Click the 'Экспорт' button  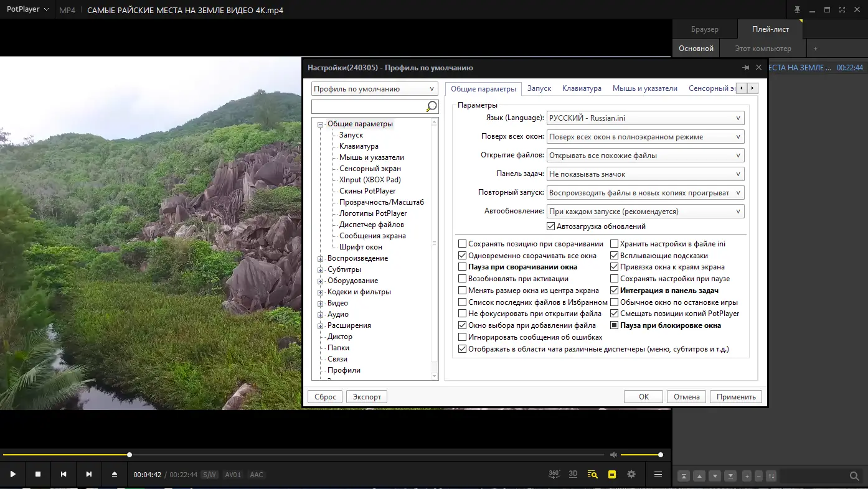tap(367, 397)
